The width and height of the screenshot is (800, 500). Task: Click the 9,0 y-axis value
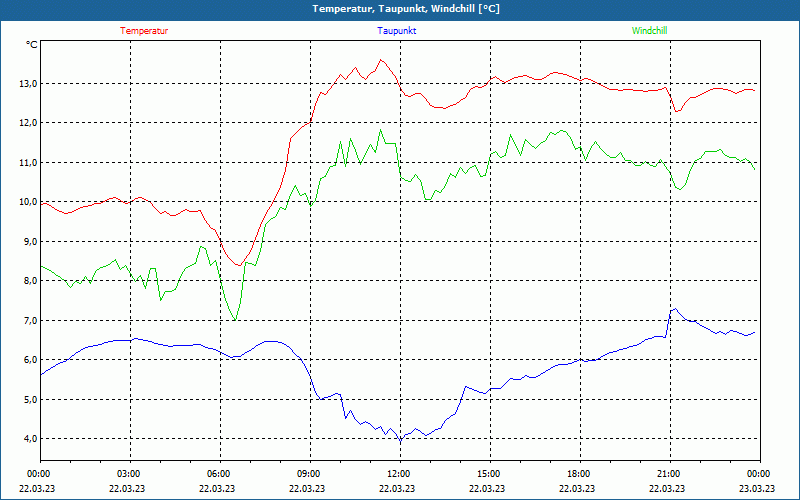(30, 241)
